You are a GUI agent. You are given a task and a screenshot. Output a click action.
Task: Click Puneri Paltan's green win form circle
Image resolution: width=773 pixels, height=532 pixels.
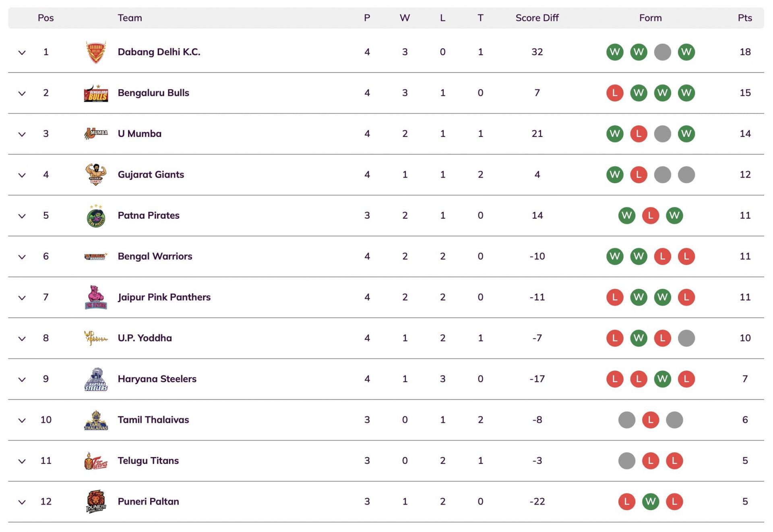(x=650, y=501)
